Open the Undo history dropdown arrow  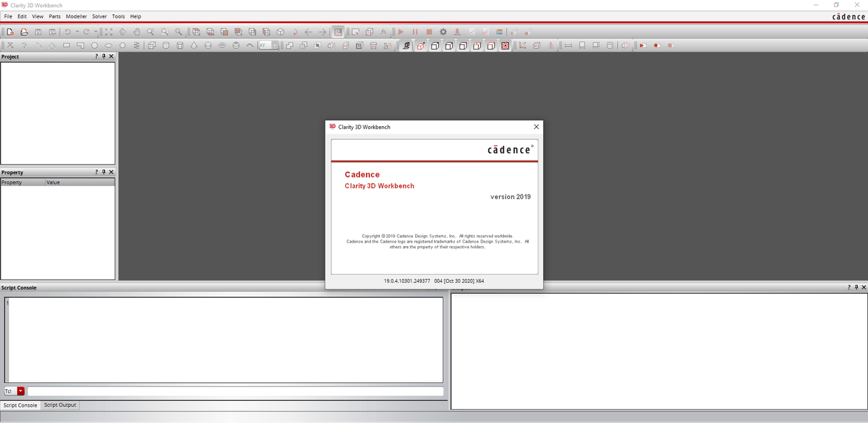pos(77,32)
